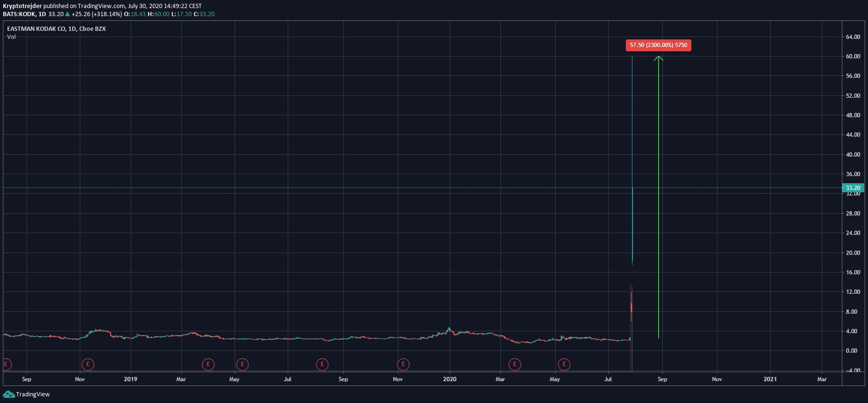
Task: Click the BATS:KODK symbol in header
Action: pyautogui.click(x=19, y=14)
